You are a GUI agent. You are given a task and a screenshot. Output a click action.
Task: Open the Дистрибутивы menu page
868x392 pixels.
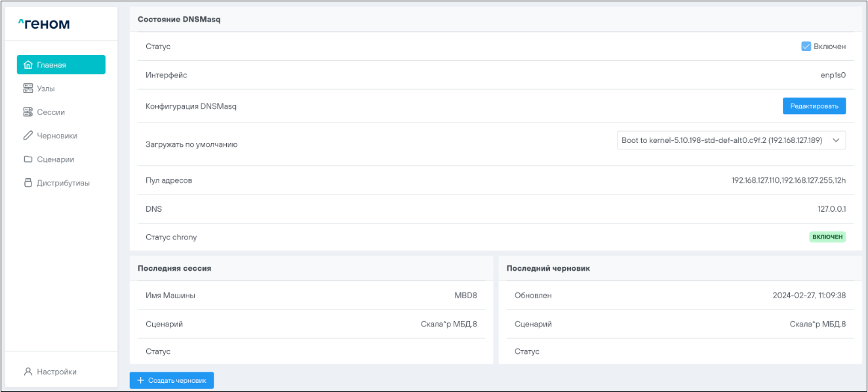(63, 183)
